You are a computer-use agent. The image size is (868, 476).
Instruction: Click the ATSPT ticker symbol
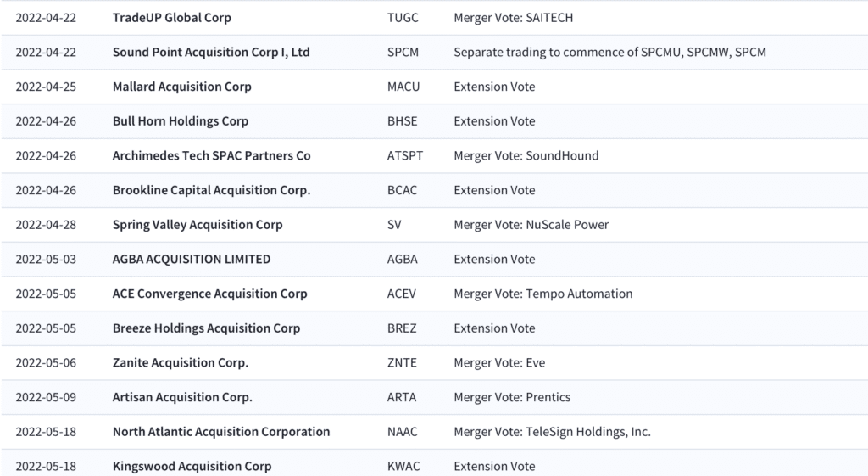(x=404, y=156)
